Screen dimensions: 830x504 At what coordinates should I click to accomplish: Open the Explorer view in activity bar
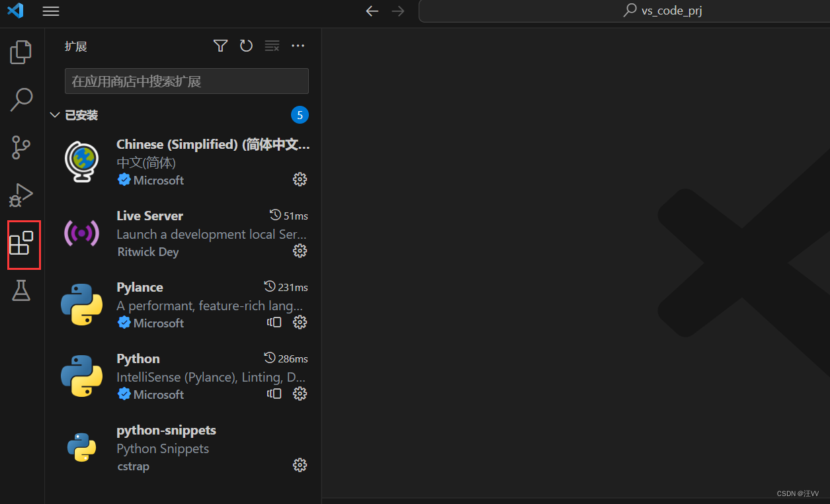(x=21, y=52)
